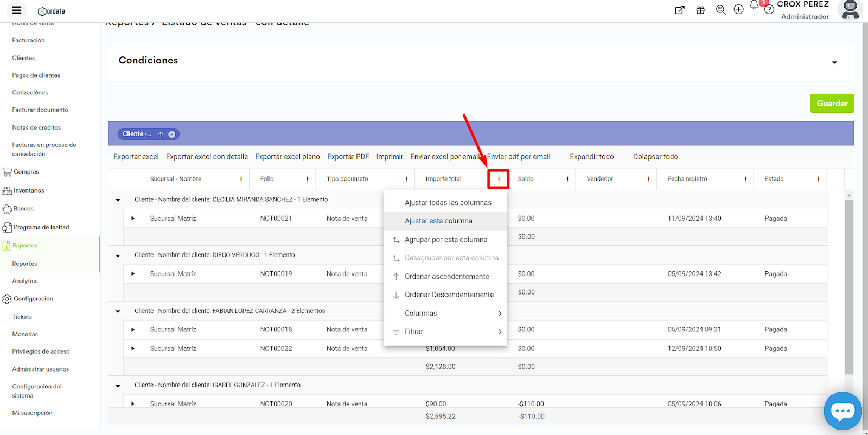This screenshot has width=868, height=435.
Task: Click the table vertical scrollbar
Action: click(849, 287)
